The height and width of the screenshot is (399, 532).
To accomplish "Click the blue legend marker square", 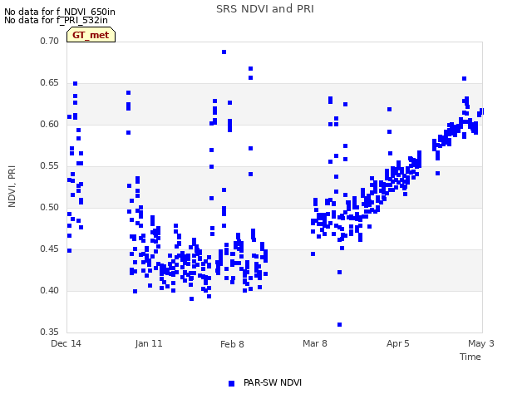I will 231,383.
